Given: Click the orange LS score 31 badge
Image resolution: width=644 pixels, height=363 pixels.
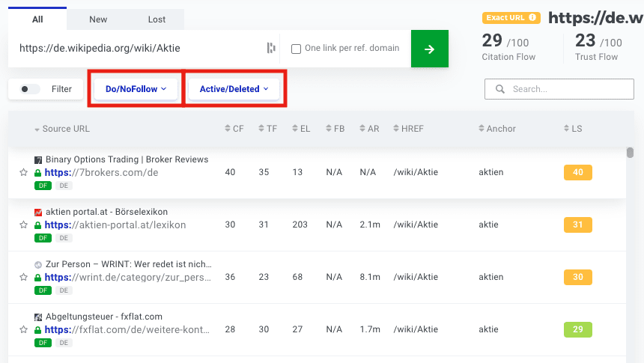Looking at the screenshot, I should (x=578, y=225).
